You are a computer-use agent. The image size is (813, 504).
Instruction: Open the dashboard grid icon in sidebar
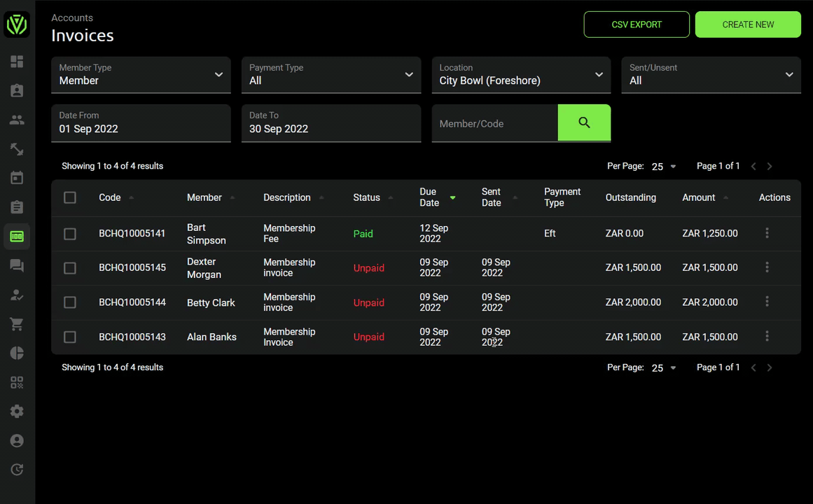point(17,62)
